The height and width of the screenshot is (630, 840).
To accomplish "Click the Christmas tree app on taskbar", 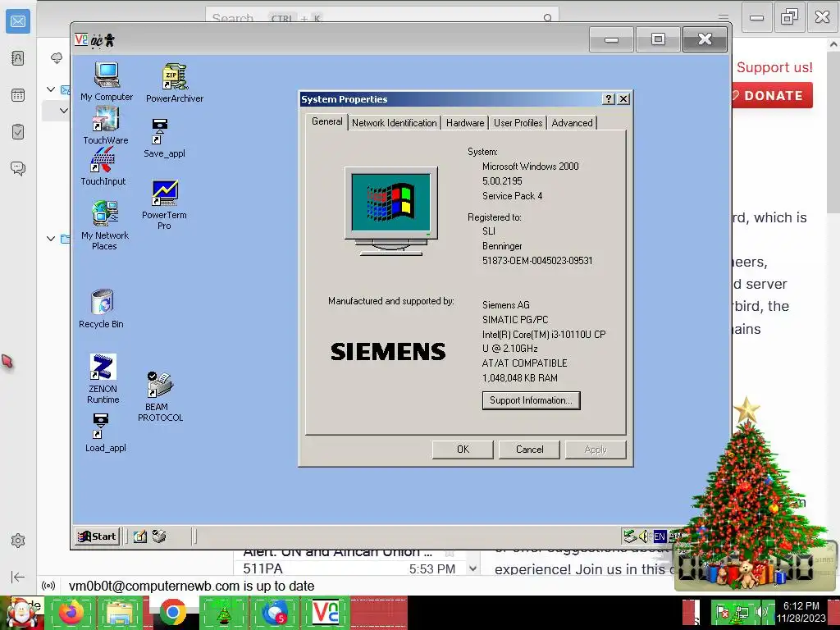I will point(223,613).
